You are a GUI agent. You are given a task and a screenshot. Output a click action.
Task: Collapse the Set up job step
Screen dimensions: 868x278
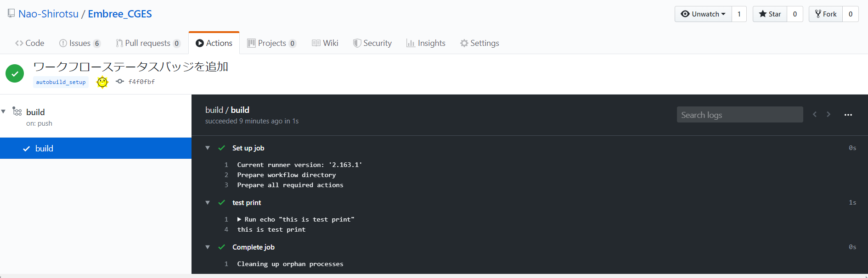(208, 148)
